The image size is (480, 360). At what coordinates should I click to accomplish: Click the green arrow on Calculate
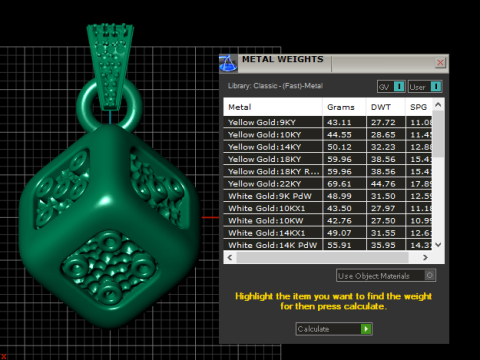tap(366, 329)
